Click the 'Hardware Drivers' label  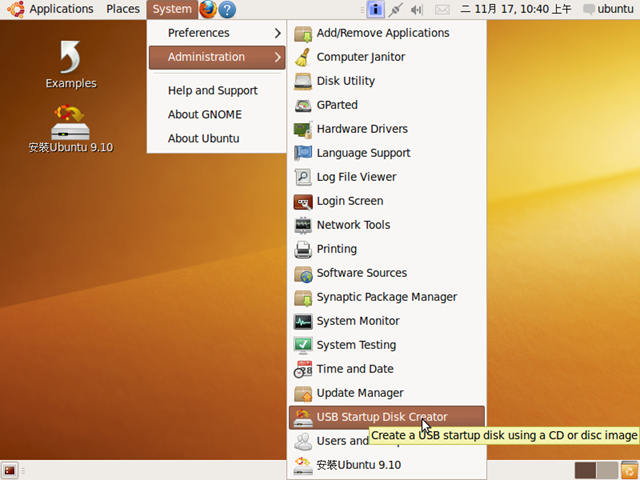[x=362, y=129]
